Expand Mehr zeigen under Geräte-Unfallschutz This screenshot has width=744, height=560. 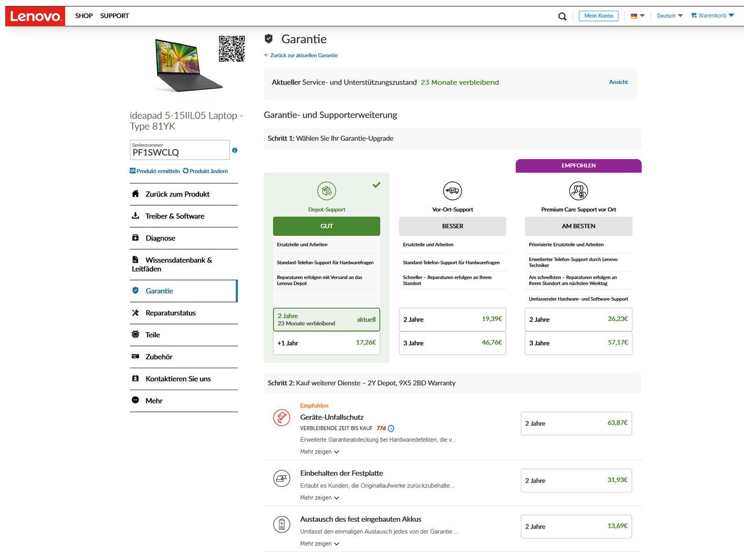pos(320,452)
